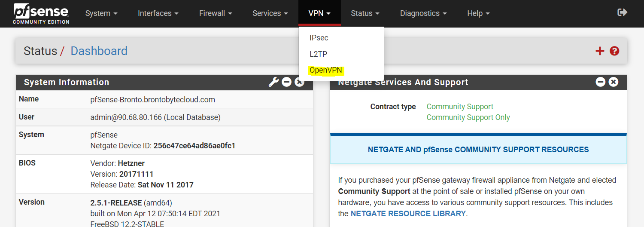The height and width of the screenshot is (227, 644).
Task: Minimize the System Information widget
Action: (x=287, y=82)
